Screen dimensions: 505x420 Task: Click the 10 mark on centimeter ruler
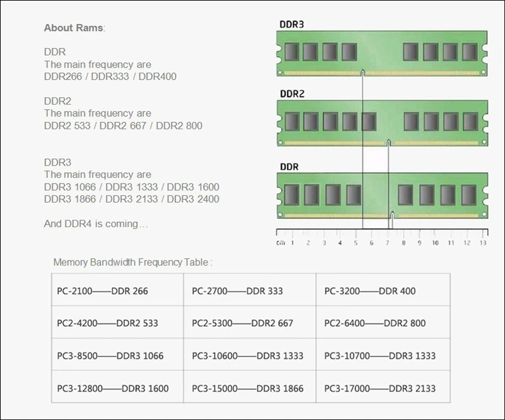(x=435, y=243)
